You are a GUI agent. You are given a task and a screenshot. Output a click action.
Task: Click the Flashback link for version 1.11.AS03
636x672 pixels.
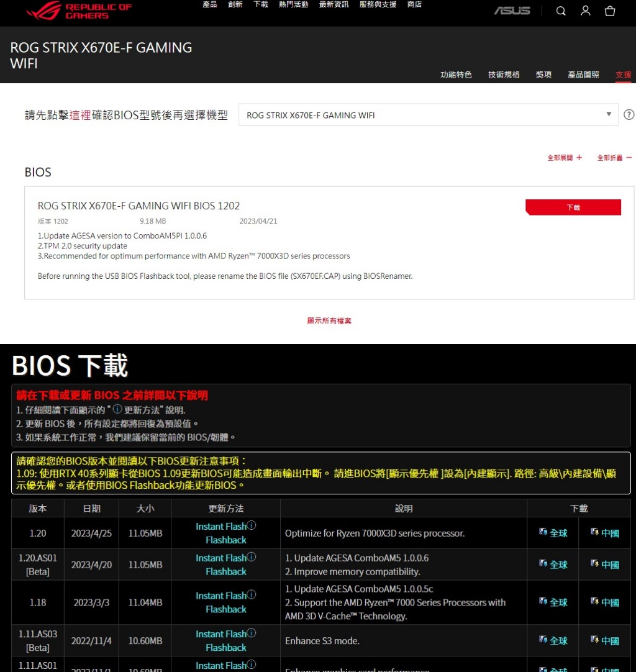pyautogui.click(x=225, y=648)
